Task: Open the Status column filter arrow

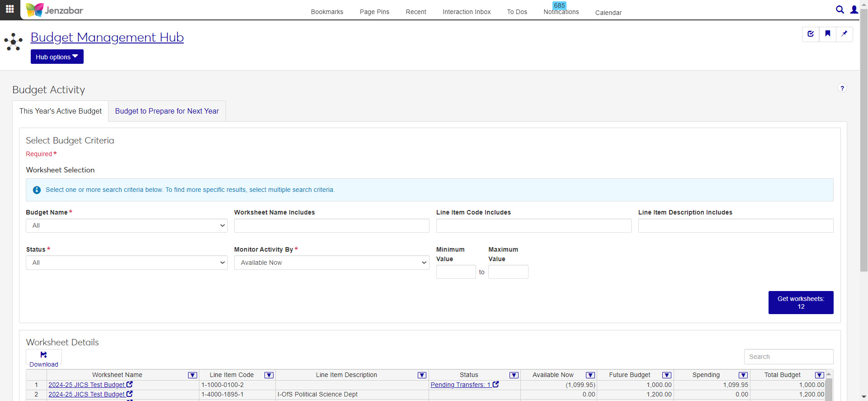Action: [x=514, y=375]
